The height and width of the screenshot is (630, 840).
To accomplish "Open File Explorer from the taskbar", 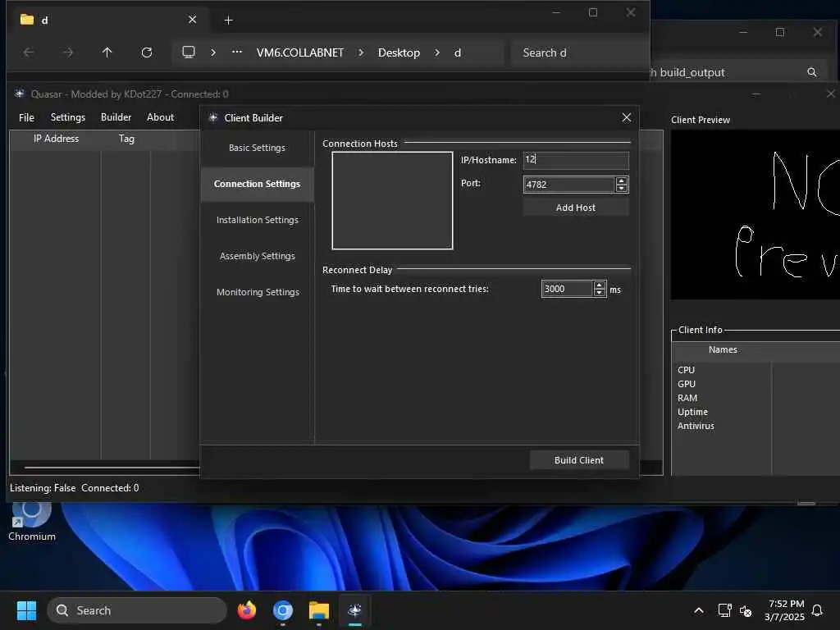I will coord(319,610).
